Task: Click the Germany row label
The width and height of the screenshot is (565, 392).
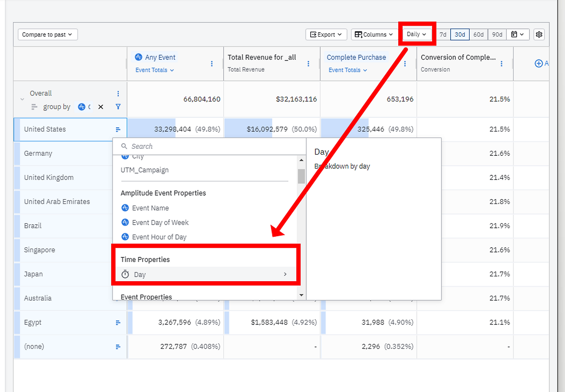Action: tap(38, 154)
